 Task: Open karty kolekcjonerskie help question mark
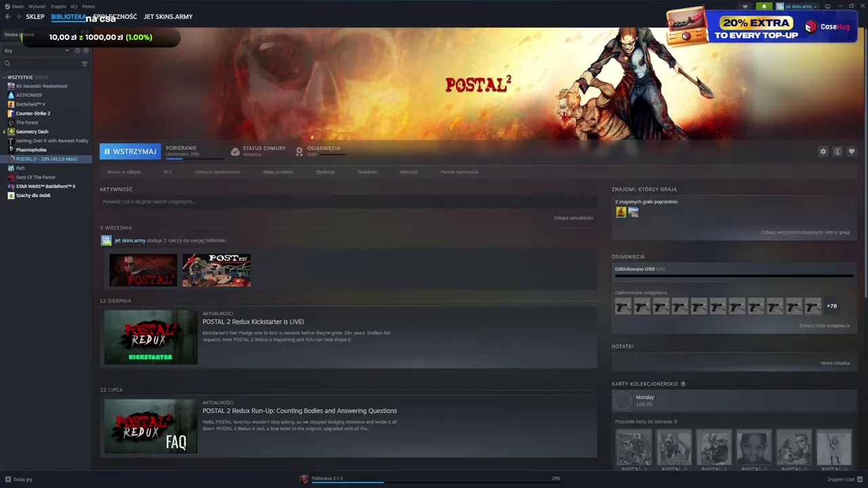tap(683, 384)
